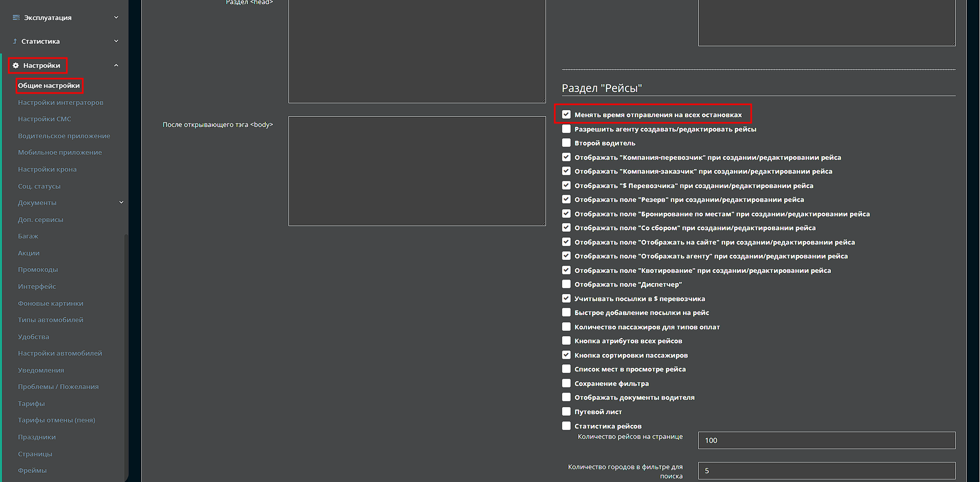Collapse the Настройки section chevron
Screen dimensions: 980x482
116,66
